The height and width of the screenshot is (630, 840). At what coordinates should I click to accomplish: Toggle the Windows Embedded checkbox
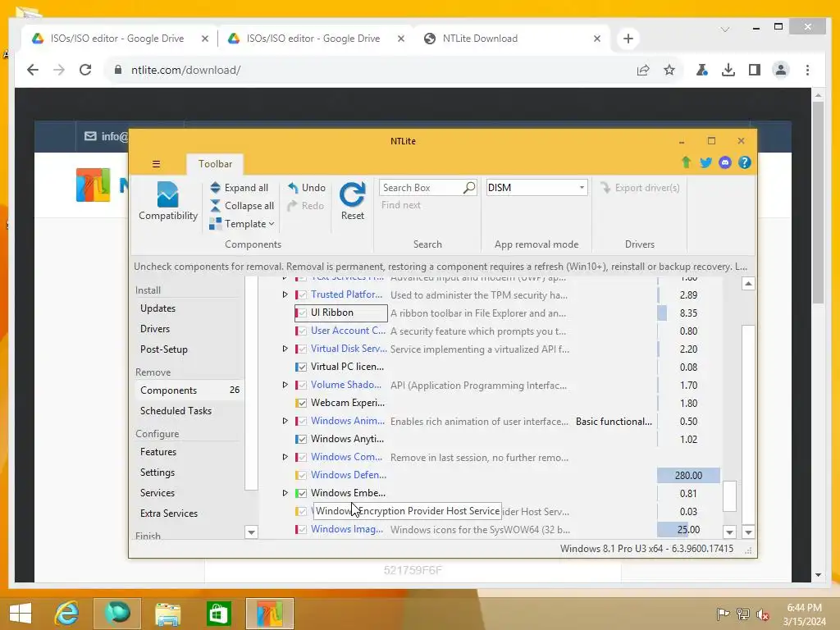(302, 493)
